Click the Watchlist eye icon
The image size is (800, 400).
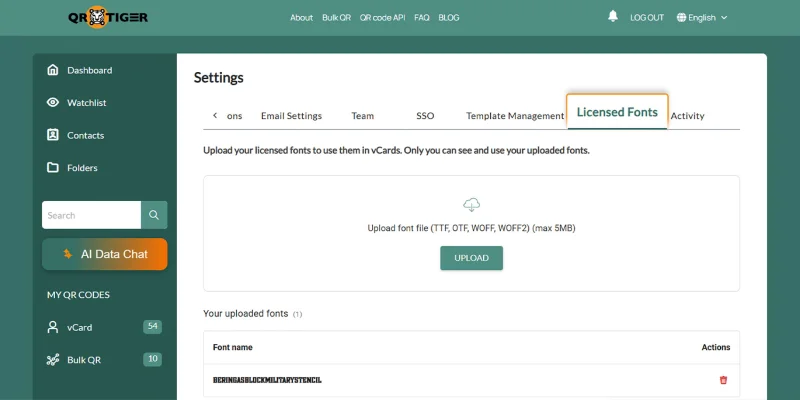click(53, 103)
